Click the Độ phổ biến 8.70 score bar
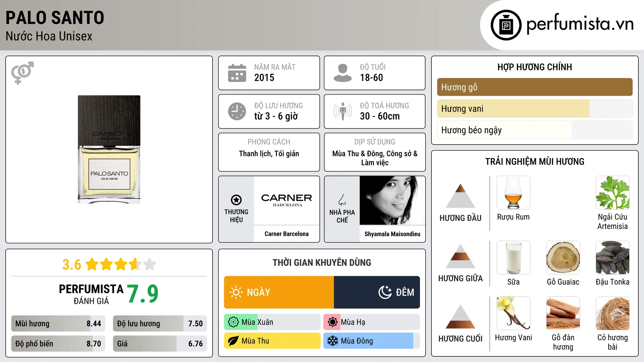Viewport: 644px width, 362px height. click(x=58, y=343)
